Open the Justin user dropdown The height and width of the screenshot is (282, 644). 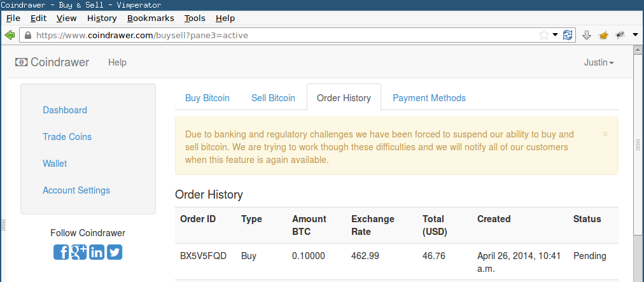(x=599, y=62)
